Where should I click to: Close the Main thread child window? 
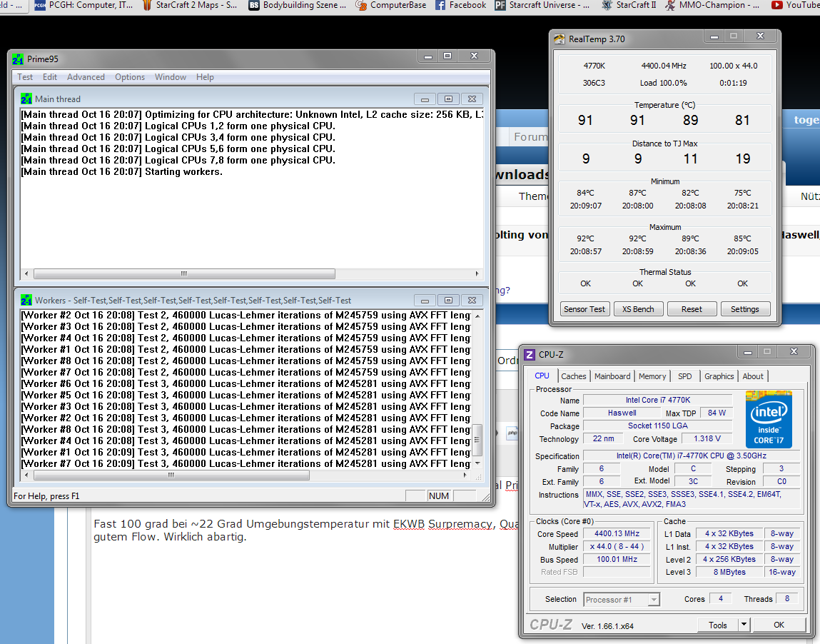click(472, 99)
